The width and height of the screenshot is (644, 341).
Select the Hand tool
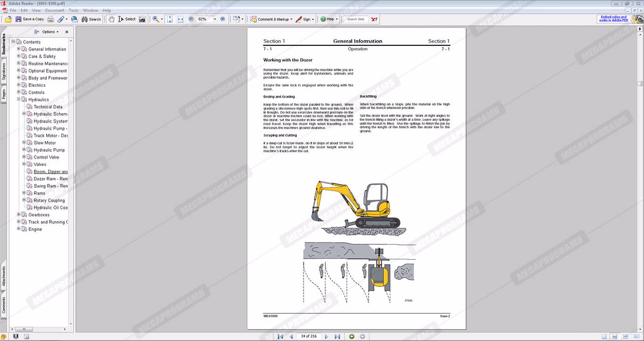pyautogui.click(x=111, y=19)
